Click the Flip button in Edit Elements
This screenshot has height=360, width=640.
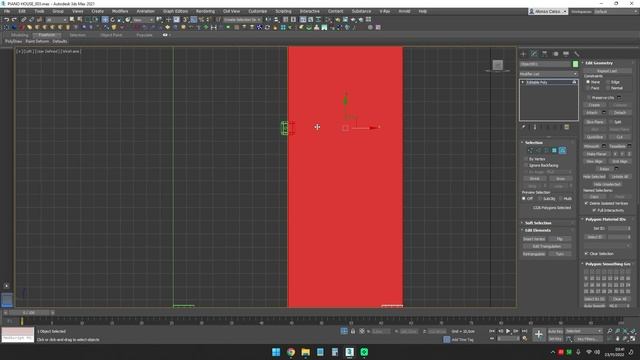click(x=560, y=239)
